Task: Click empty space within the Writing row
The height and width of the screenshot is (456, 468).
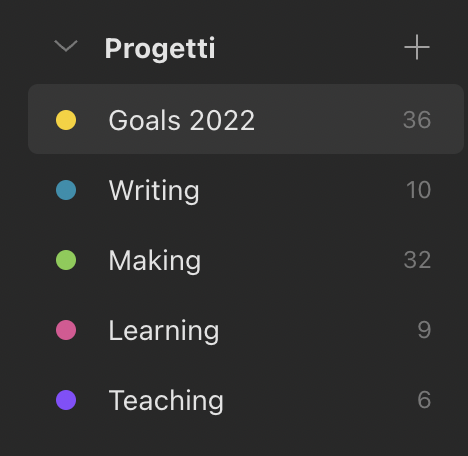Action: pyautogui.click(x=300, y=190)
